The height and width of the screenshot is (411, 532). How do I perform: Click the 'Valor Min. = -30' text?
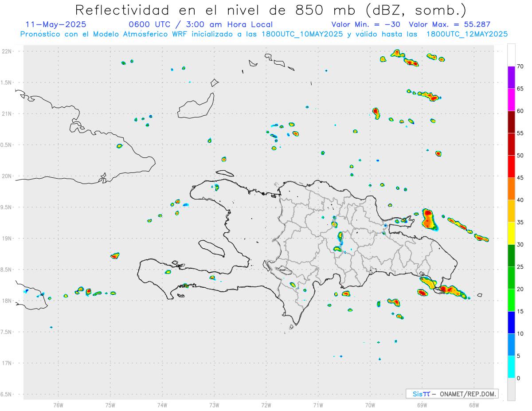point(367,24)
